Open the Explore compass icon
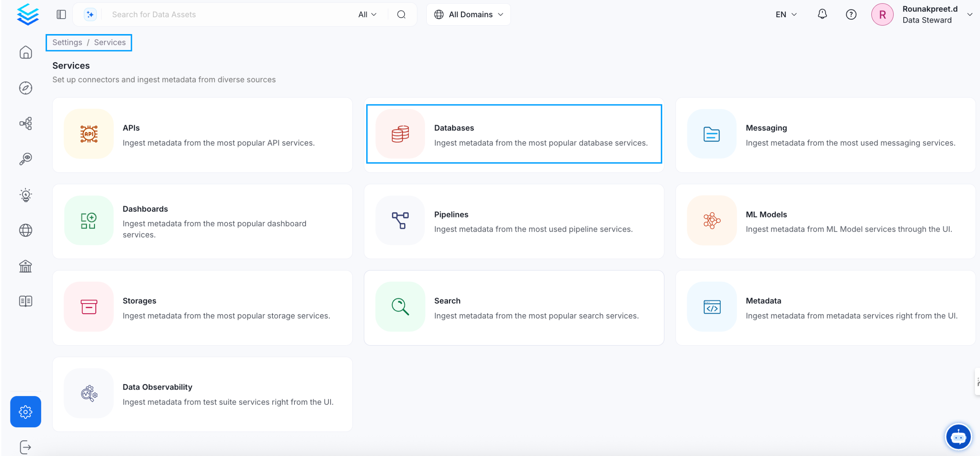 pos(25,88)
